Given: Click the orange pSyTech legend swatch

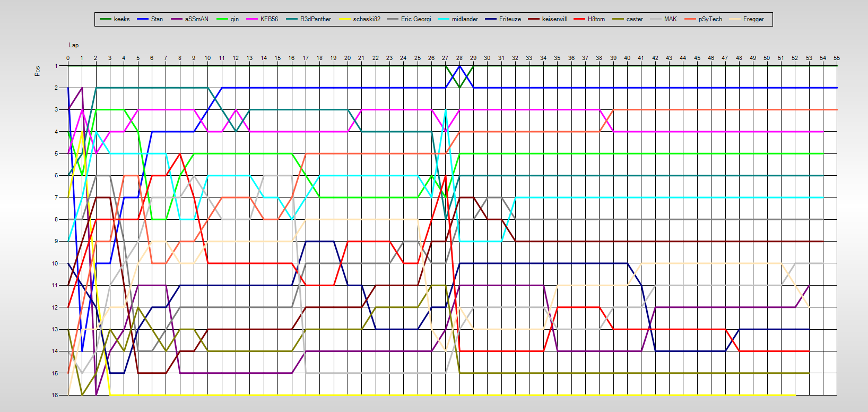Looking at the screenshot, I should tap(690, 19).
